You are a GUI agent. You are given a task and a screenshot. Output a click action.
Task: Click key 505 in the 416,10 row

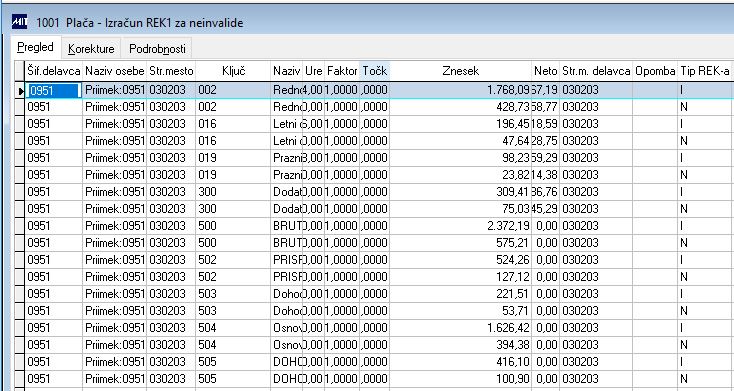[234, 361]
